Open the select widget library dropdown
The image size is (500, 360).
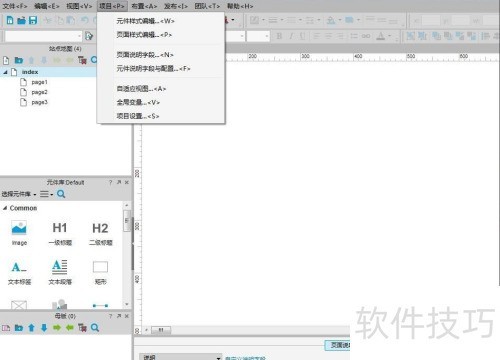coord(19,194)
